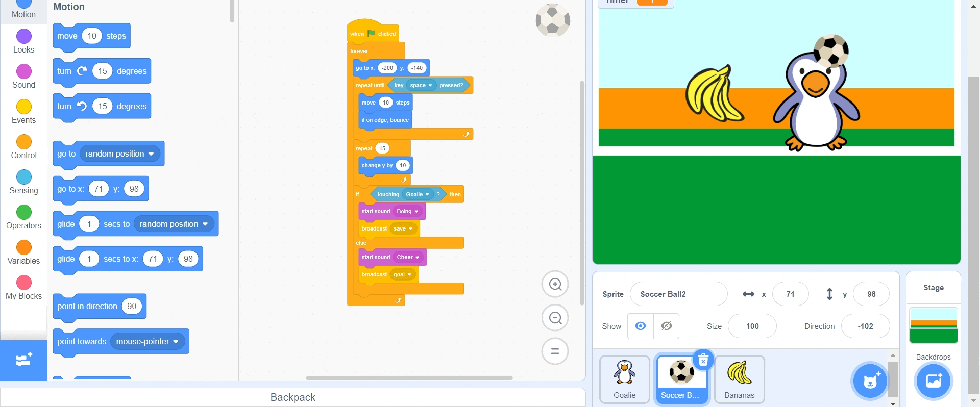Open the Backpack panel
This screenshot has width=980, height=407.
[x=292, y=397]
